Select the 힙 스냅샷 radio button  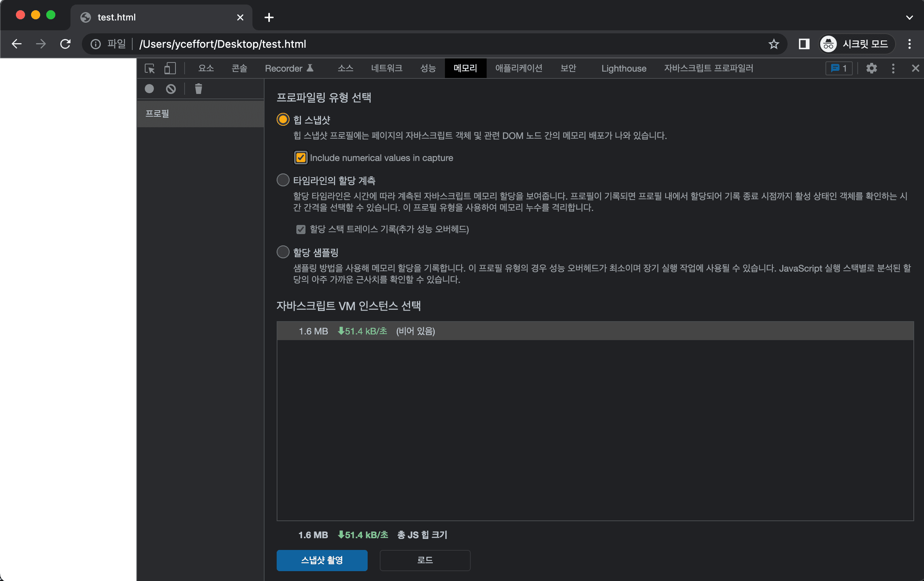click(283, 120)
